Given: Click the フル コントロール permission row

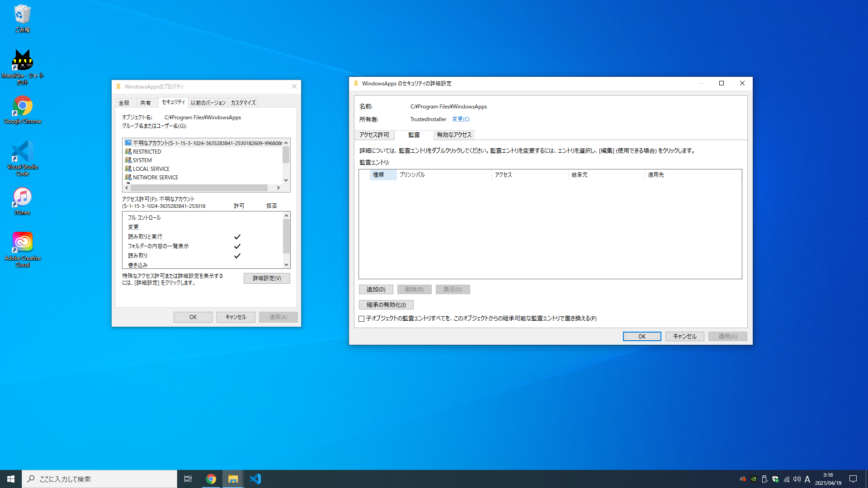Looking at the screenshot, I should point(203,218).
